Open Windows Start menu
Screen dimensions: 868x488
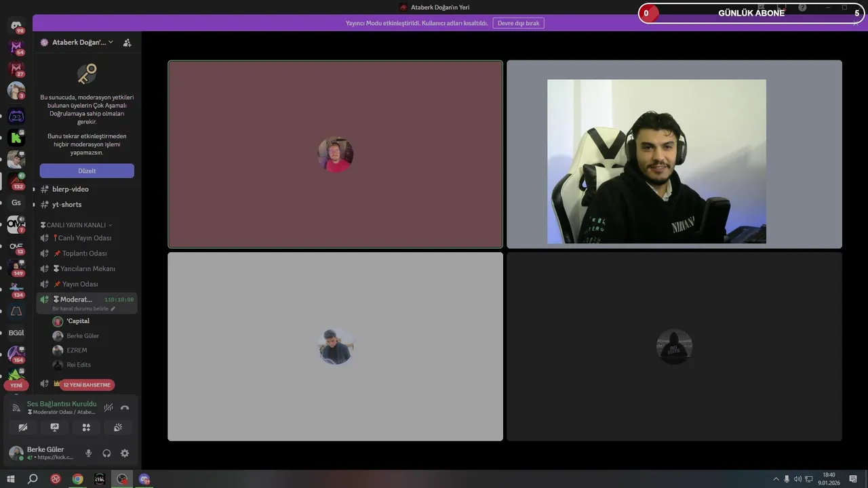10,479
